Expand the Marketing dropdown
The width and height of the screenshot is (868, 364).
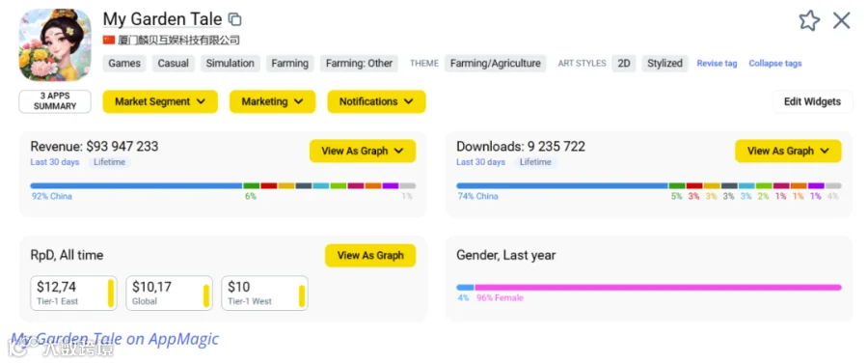[x=272, y=101]
